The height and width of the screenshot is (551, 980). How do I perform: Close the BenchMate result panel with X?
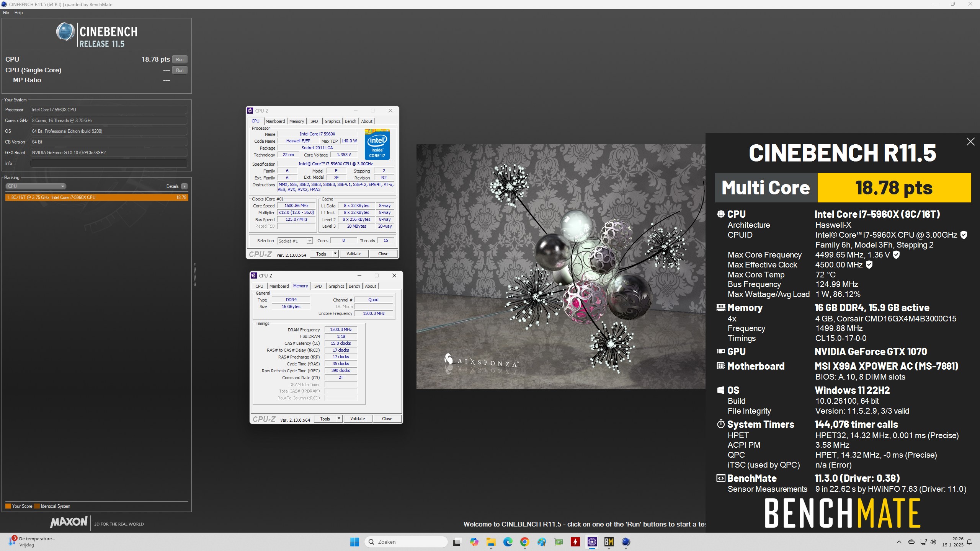[x=970, y=142]
